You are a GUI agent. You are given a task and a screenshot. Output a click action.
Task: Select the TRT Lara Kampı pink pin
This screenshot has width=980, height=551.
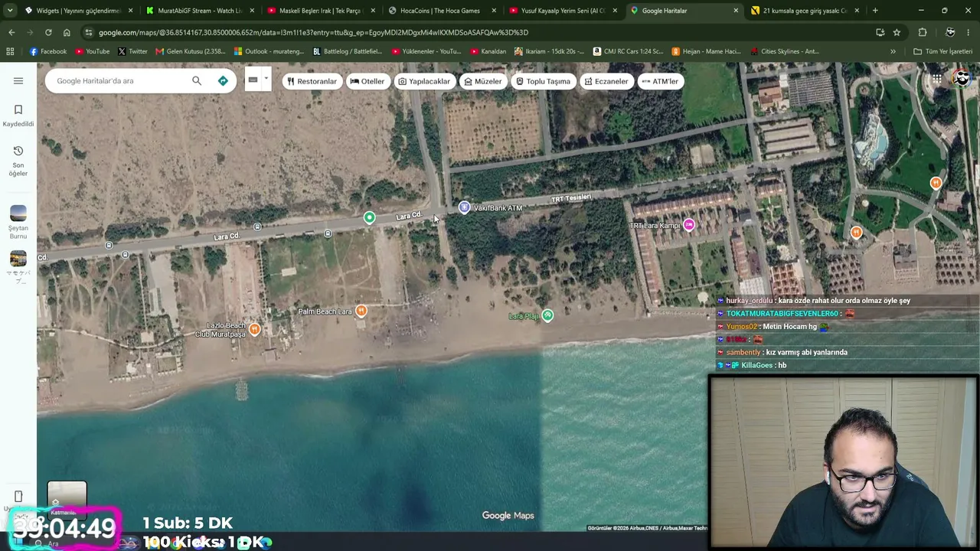tap(689, 225)
